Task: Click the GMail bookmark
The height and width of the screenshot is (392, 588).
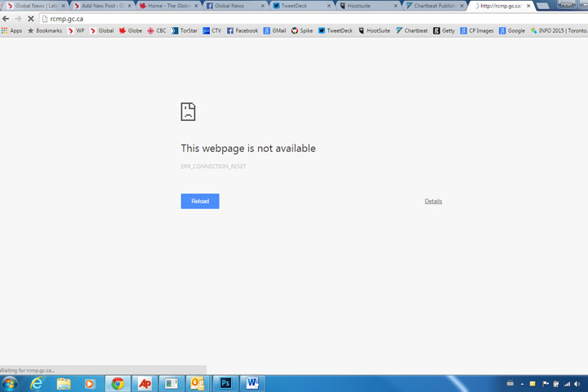Action: [x=274, y=30]
